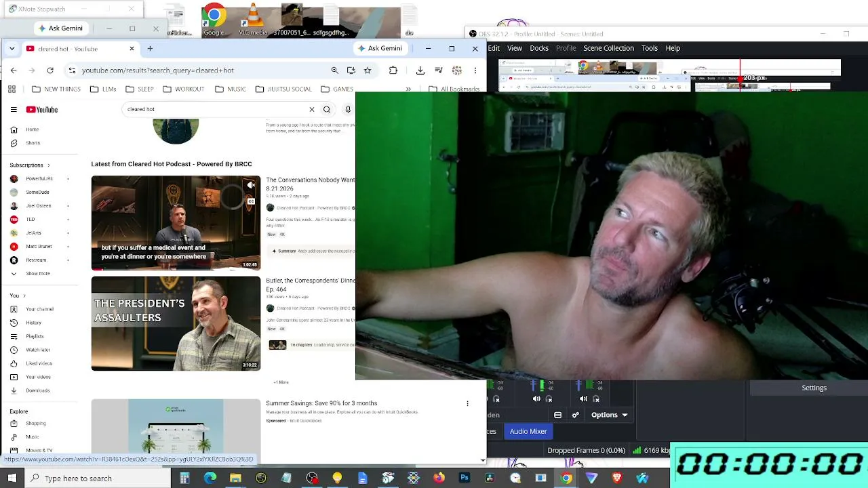This screenshot has width=868, height=488.
Task: Toggle monitoring on middle OBS audio channel
Action: tap(549, 399)
